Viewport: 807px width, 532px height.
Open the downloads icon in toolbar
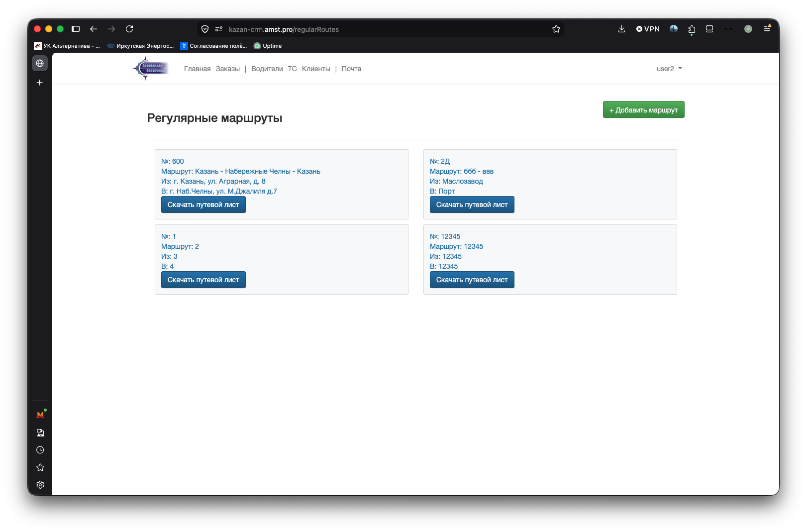tap(621, 29)
